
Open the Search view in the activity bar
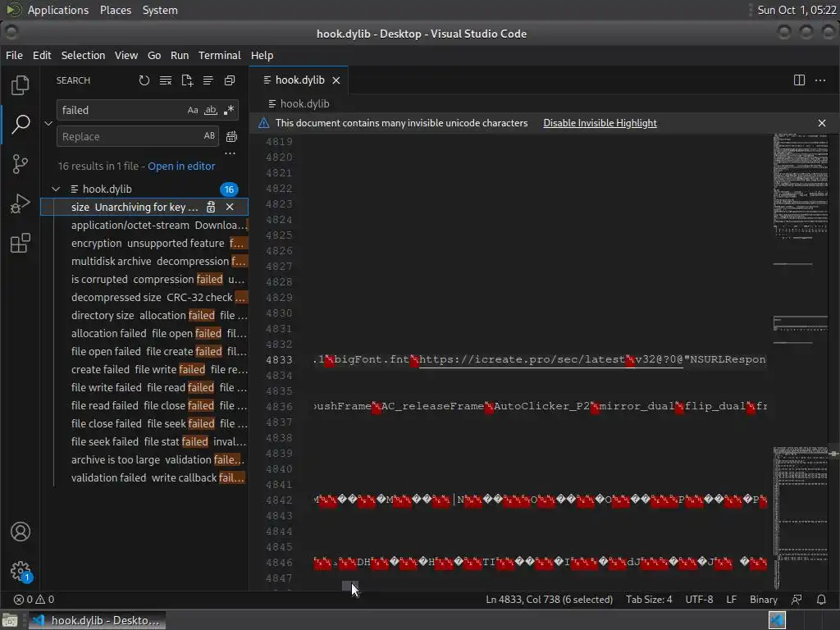point(21,125)
